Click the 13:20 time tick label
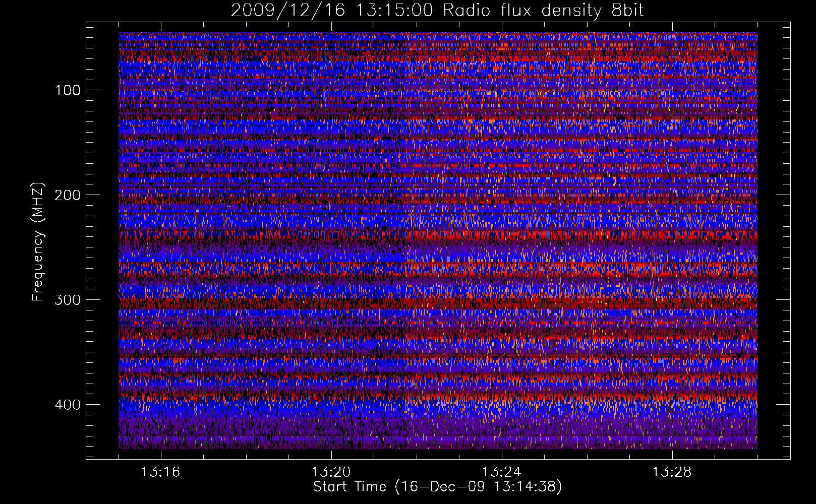Screen dimensions: 816x504 click(x=331, y=472)
